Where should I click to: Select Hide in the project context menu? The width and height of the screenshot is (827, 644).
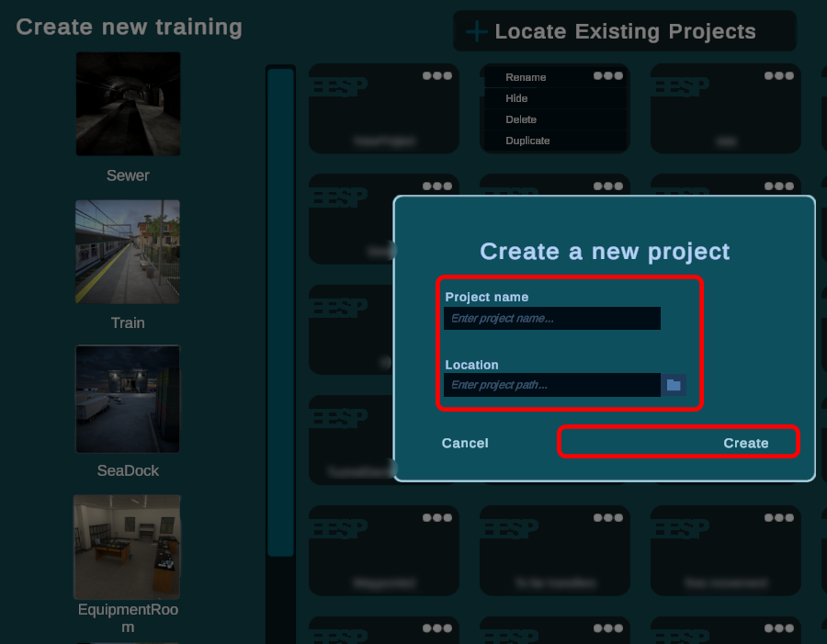516,98
